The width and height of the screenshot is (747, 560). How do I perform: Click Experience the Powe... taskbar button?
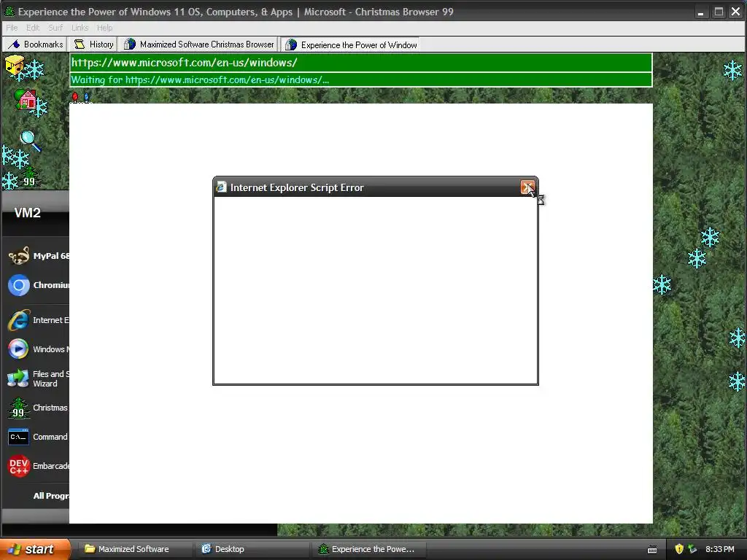pos(368,549)
